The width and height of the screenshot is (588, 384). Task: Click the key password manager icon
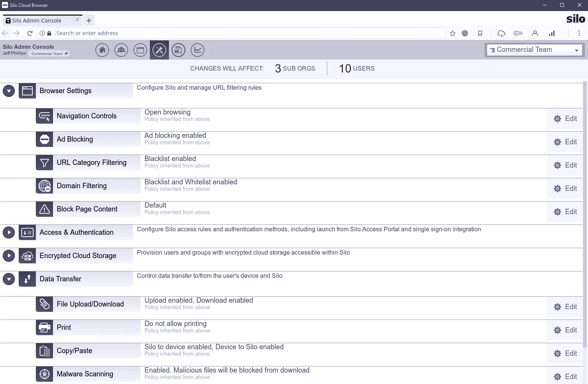pyautogui.click(x=518, y=33)
